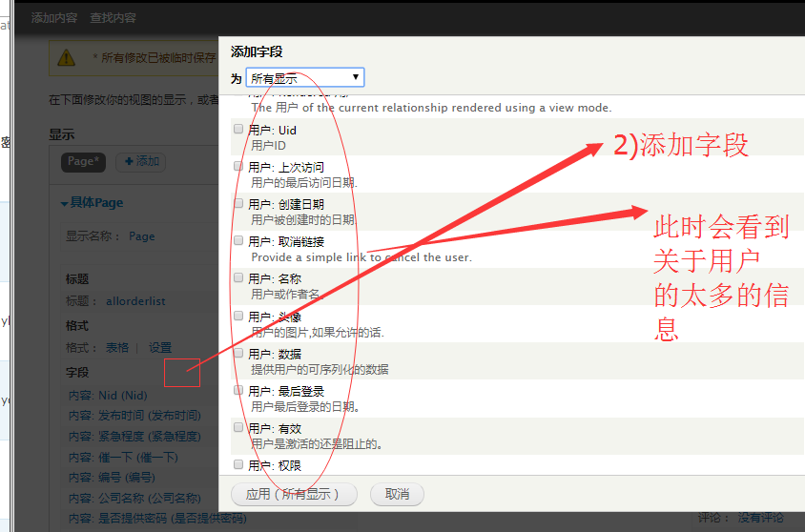
Task: Open field 内容: 催一下 (催一下)
Action: pos(123,457)
